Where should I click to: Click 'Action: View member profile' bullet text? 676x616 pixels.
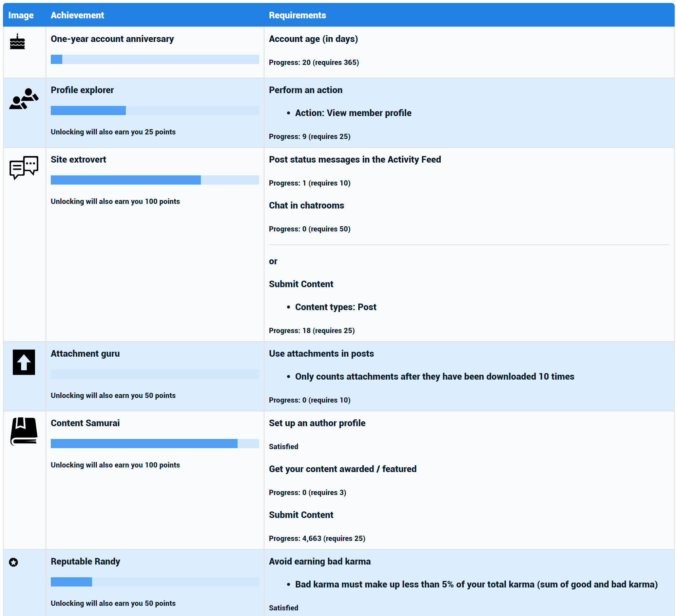point(353,113)
